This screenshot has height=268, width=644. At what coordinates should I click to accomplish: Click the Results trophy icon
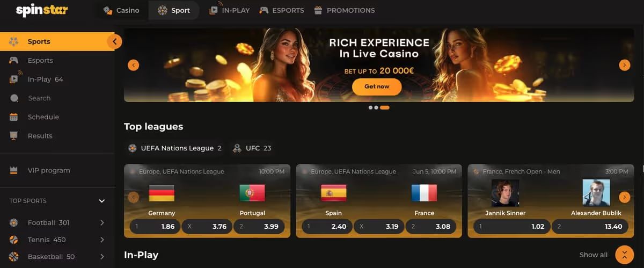14,136
